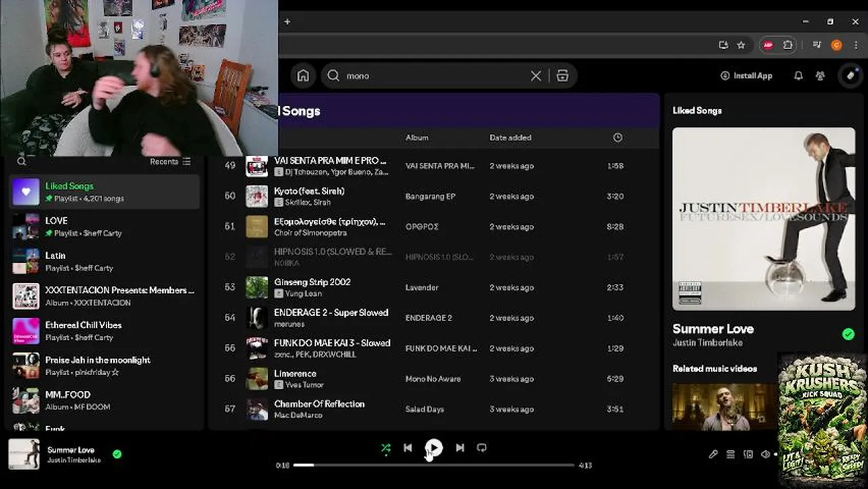This screenshot has height=489, width=868.
Task: Open the Summer Love title in sidebar
Action: click(713, 329)
